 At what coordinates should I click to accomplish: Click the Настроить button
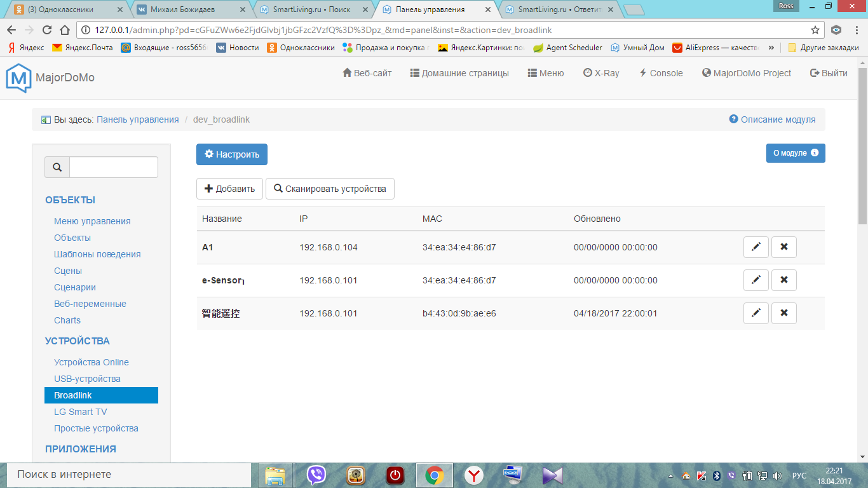pyautogui.click(x=232, y=154)
